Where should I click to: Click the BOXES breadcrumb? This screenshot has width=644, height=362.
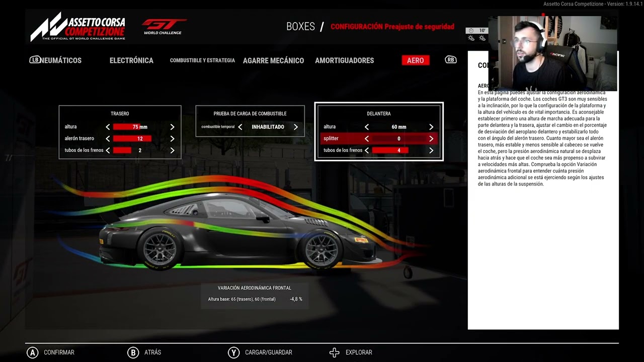point(300,27)
